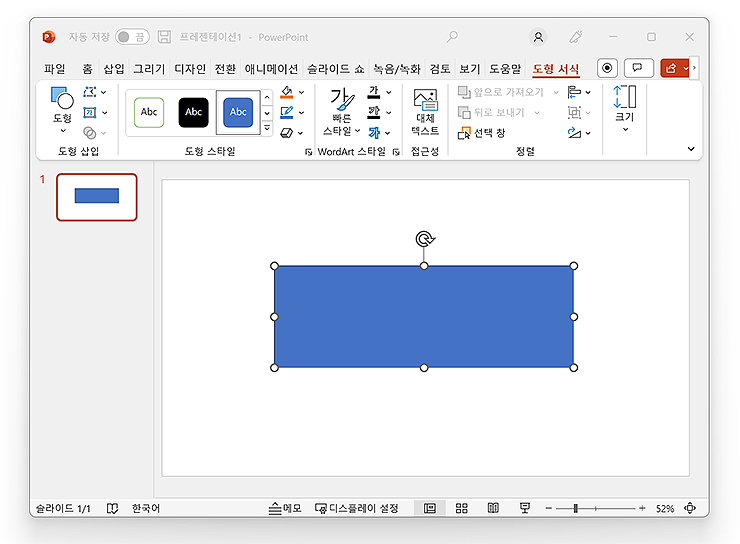Click the Merge Shapes icon
740x544 pixels.
(x=90, y=133)
